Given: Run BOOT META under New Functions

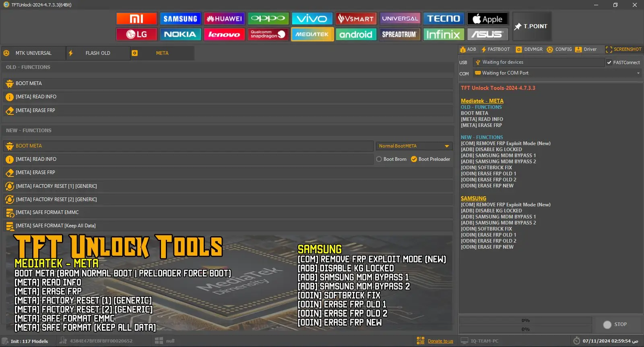Looking at the screenshot, I should tap(188, 146).
